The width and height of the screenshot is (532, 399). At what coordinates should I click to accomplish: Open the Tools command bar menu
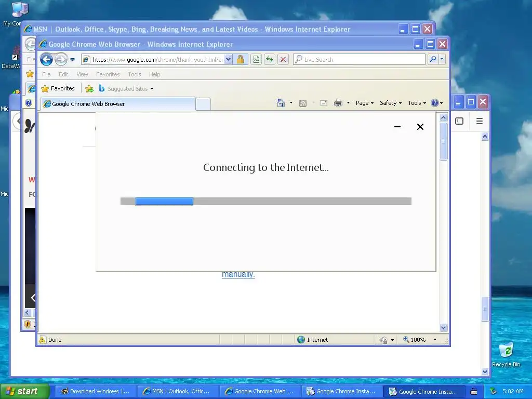pos(417,103)
